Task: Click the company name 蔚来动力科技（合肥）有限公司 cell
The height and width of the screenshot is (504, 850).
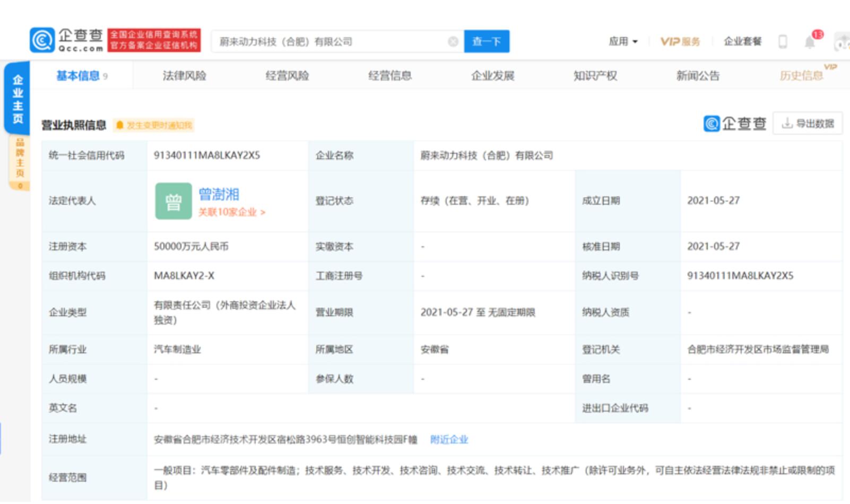Action: [x=487, y=155]
